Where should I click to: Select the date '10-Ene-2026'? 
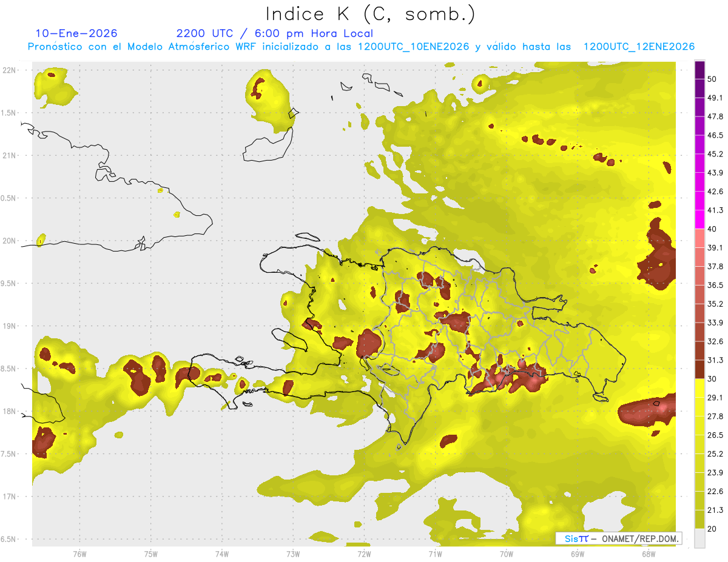click(76, 33)
